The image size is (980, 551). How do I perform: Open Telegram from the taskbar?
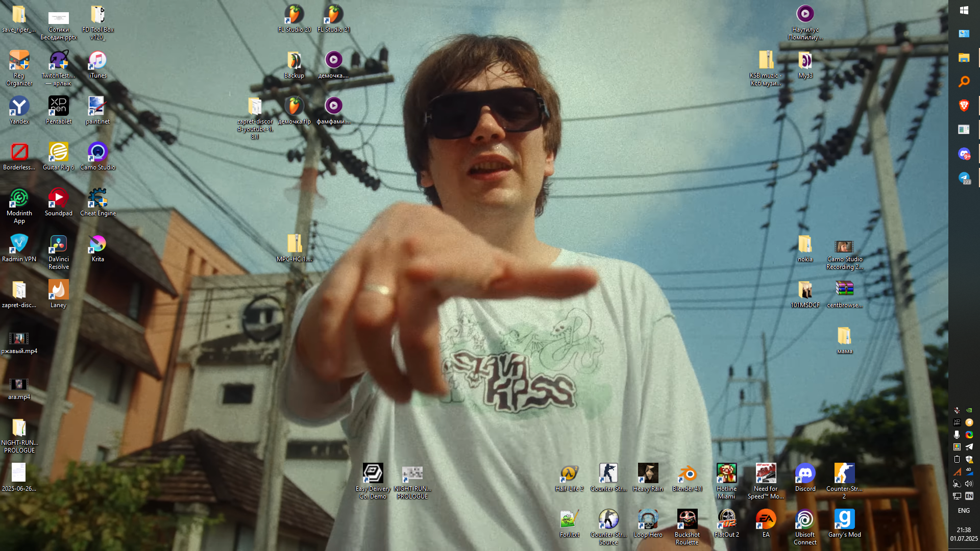click(964, 178)
